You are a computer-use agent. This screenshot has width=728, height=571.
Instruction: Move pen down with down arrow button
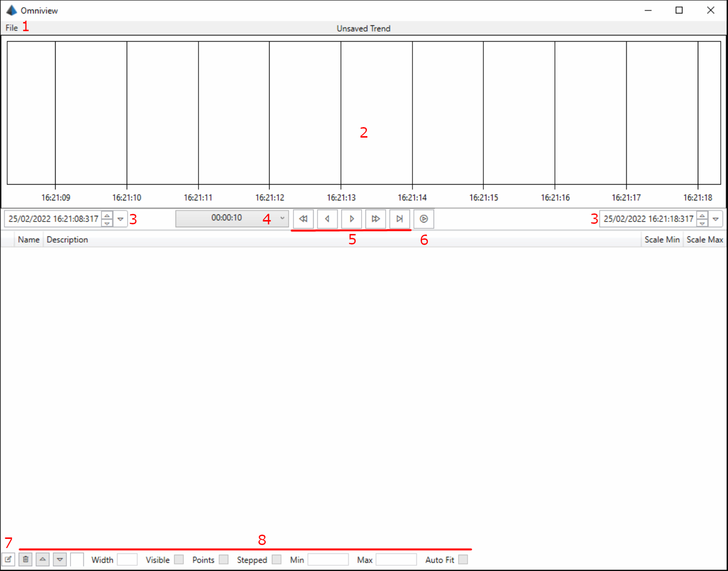(x=60, y=559)
